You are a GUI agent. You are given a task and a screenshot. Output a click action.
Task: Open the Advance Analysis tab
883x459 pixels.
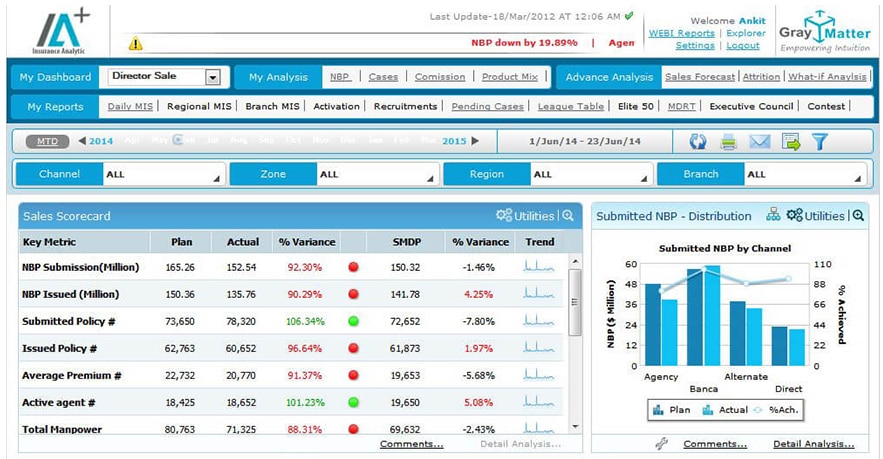coord(609,77)
